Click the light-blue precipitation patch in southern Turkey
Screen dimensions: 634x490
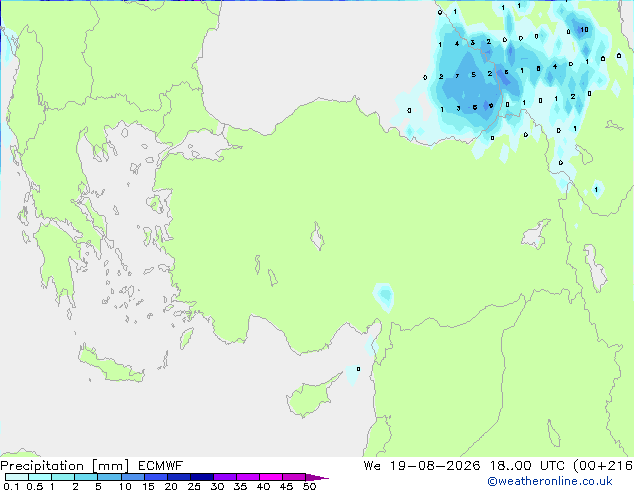point(384,297)
